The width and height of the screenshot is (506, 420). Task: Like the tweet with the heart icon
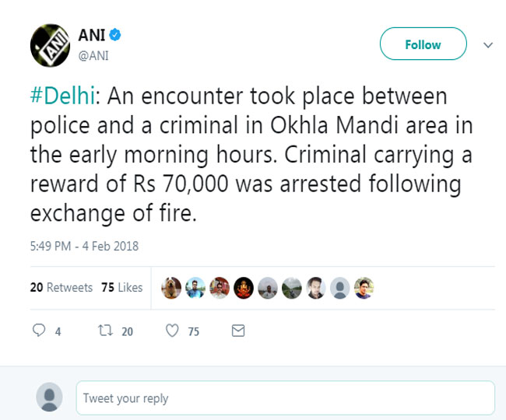172,331
